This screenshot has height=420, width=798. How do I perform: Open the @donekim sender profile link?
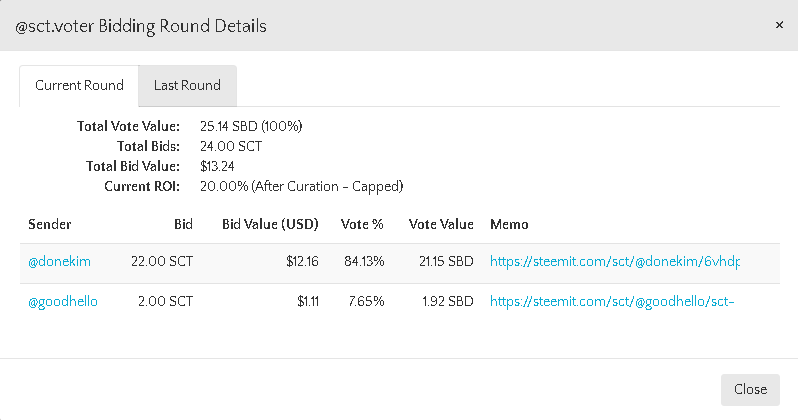tap(59, 262)
